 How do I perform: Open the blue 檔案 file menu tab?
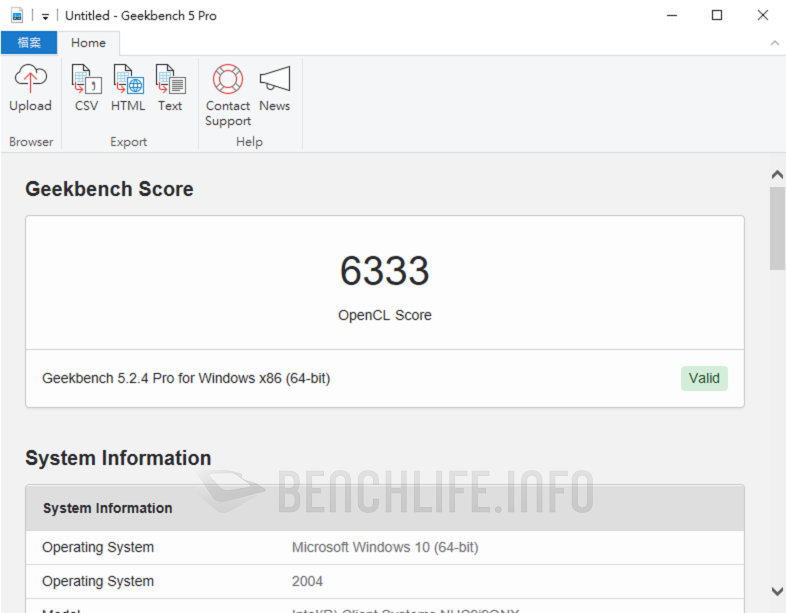pos(29,43)
